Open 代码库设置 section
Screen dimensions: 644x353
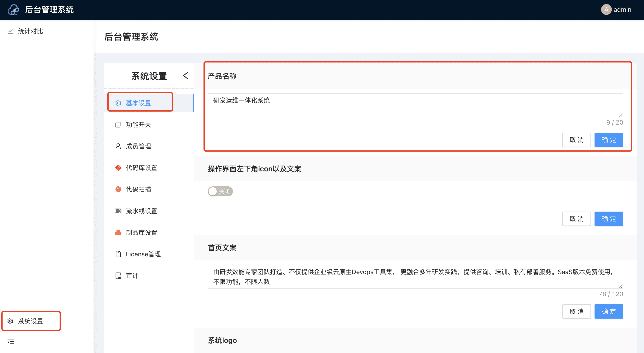point(141,168)
